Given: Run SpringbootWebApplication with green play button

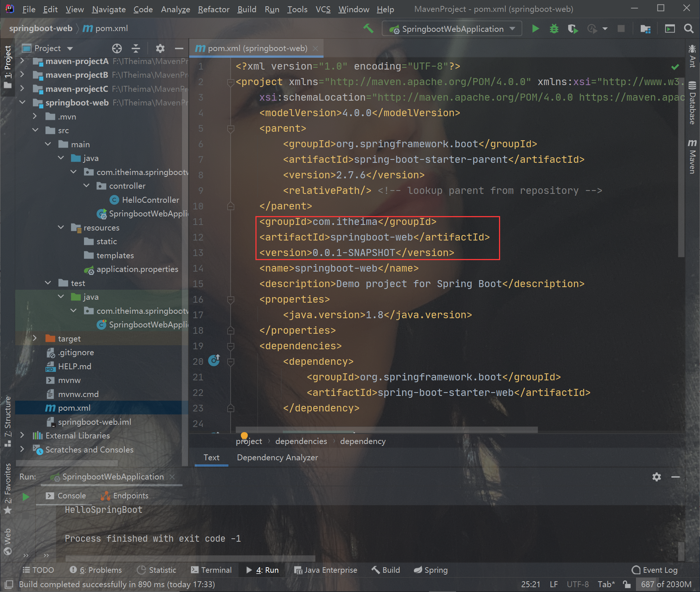Looking at the screenshot, I should pyautogui.click(x=535, y=28).
